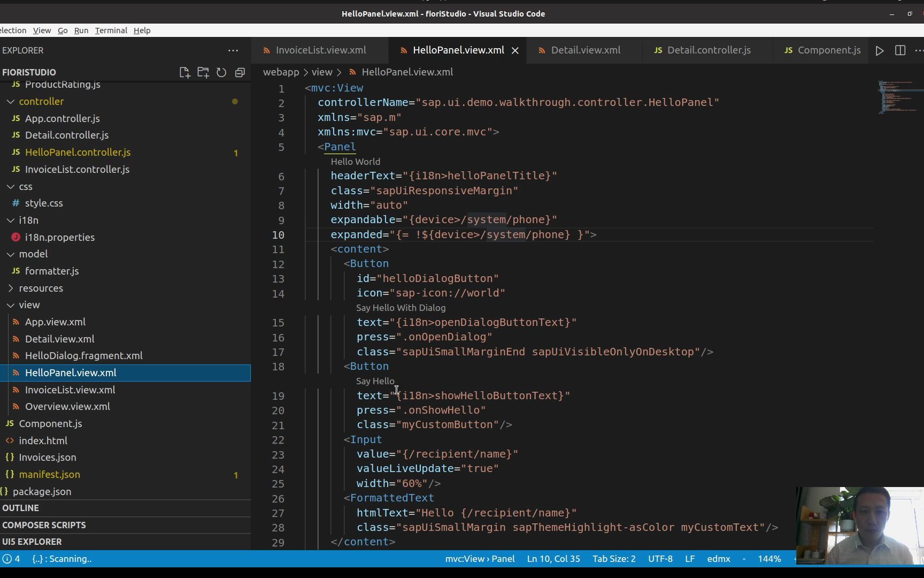Click the webapp breadcrumb segment
This screenshot has width=924, height=578.
281,72
